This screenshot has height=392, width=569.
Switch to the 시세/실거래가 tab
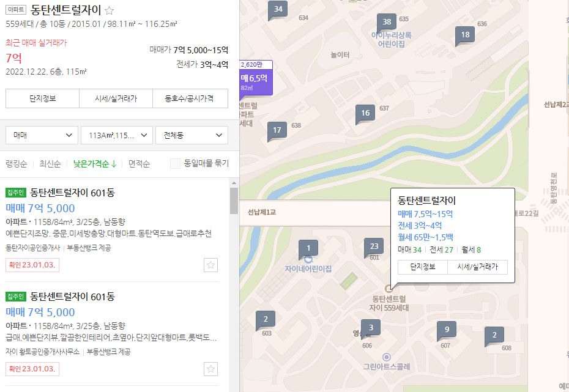(x=117, y=98)
